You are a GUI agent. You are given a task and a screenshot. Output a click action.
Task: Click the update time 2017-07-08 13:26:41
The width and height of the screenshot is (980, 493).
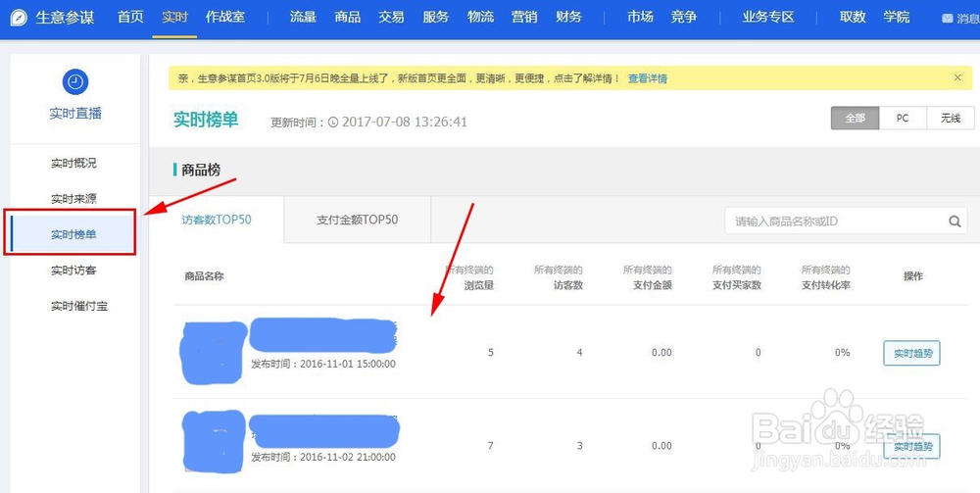tap(405, 122)
